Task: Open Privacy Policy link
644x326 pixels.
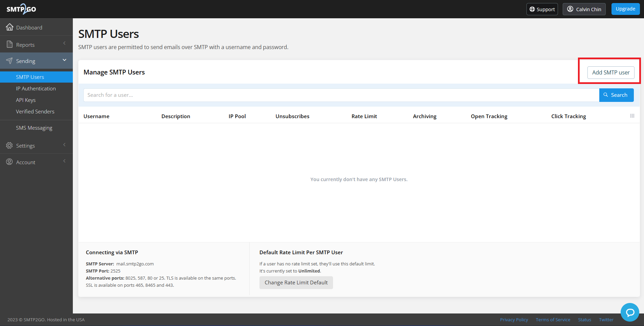Action: click(514, 320)
